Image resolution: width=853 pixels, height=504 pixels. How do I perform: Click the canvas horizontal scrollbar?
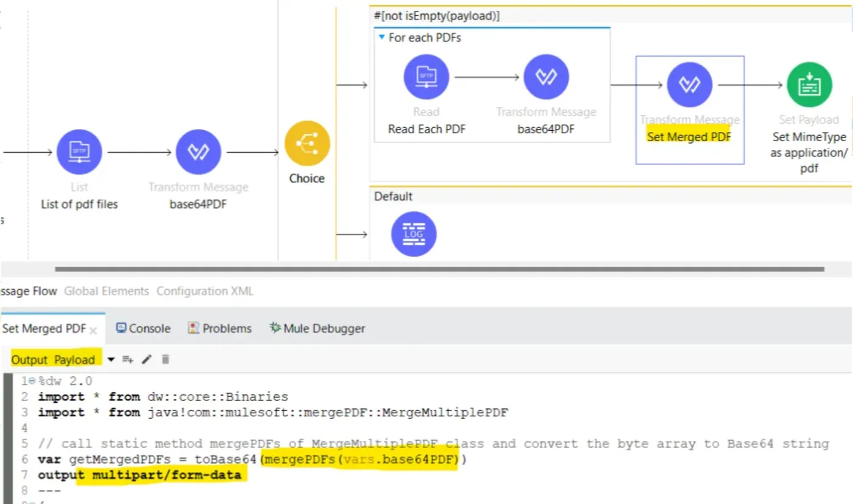(x=439, y=268)
